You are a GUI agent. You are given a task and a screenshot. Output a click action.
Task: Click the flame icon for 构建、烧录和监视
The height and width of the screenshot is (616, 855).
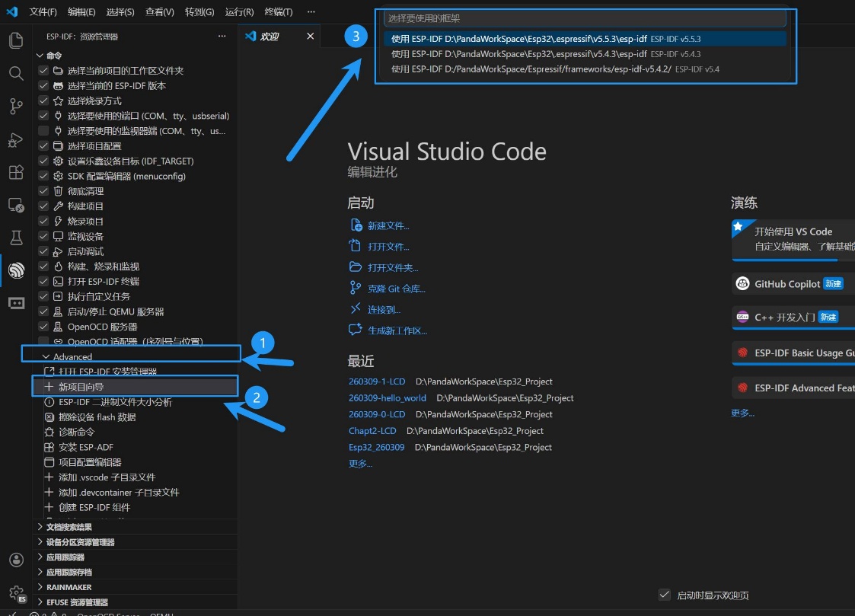59,266
